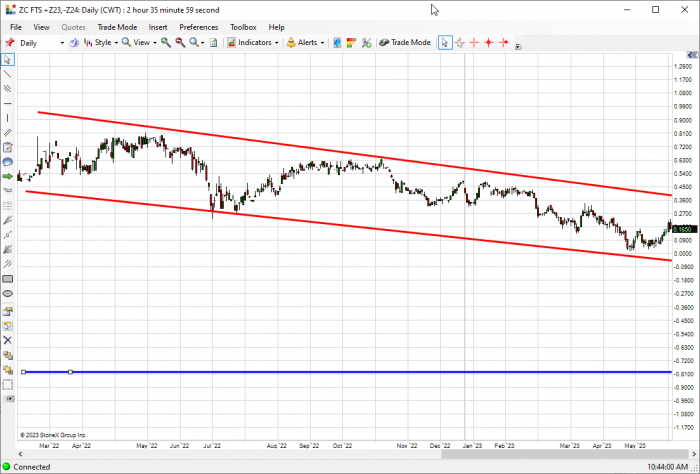Image resolution: width=700 pixels, height=474 pixels.
Task: Click the dashed selection rectangle tool
Action: coord(8,385)
